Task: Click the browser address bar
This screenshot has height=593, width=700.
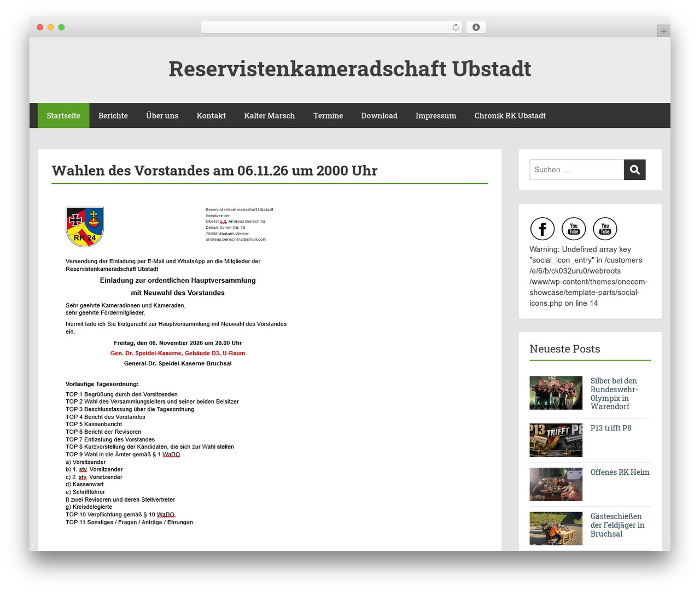Action: click(x=331, y=27)
